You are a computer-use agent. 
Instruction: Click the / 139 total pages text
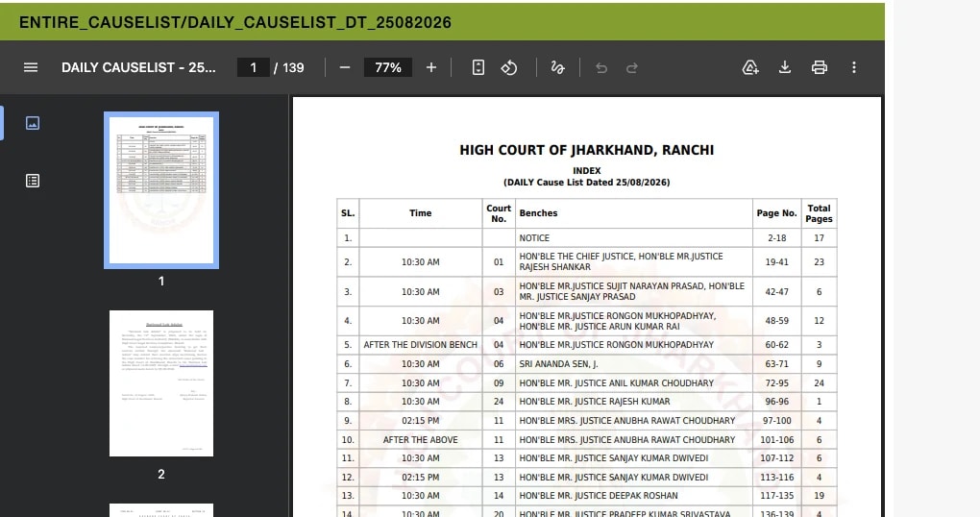tap(289, 67)
